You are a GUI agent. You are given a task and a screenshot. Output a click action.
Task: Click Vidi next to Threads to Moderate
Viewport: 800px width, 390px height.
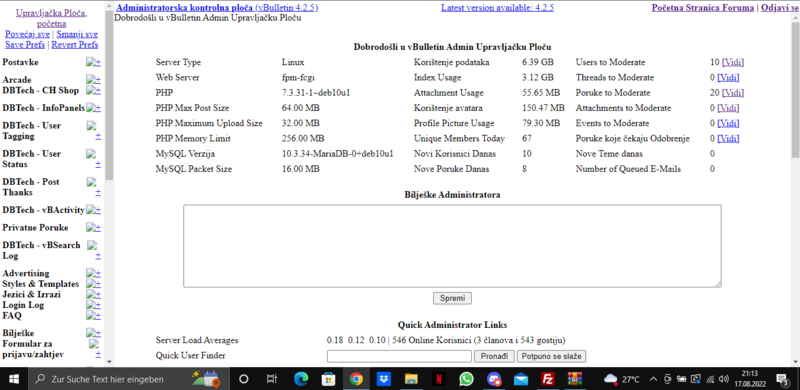(x=728, y=78)
